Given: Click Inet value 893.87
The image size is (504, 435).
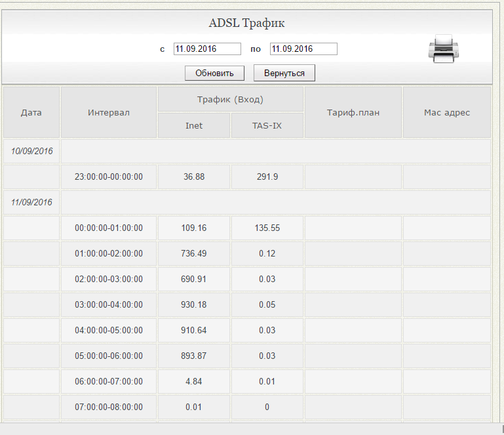Looking at the screenshot, I should click(x=194, y=356).
